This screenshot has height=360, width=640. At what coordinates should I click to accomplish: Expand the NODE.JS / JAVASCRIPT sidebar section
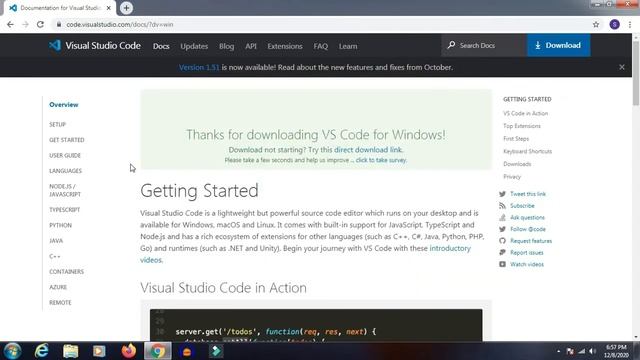coord(65,190)
